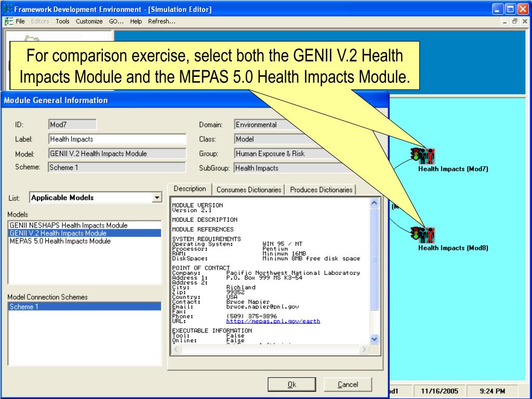Click the POINT OF CONTACT heading text
The width and height of the screenshot is (532, 399).
[201, 268]
